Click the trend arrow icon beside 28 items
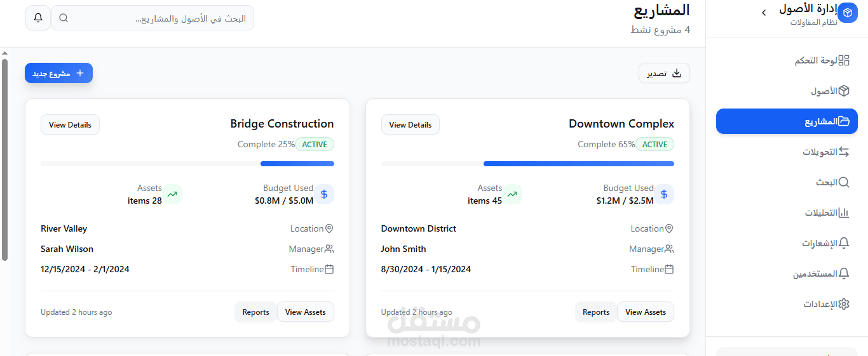This screenshot has height=356, width=868. tap(172, 194)
